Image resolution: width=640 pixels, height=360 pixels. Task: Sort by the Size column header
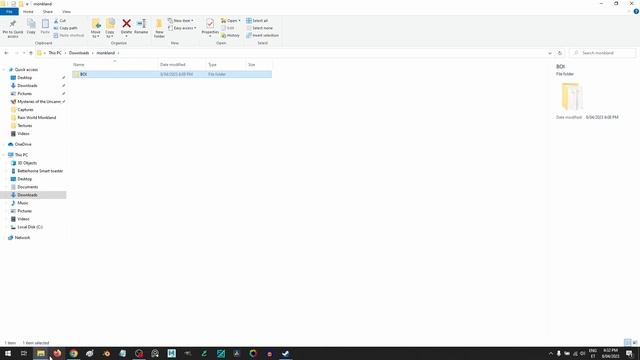tap(259, 64)
